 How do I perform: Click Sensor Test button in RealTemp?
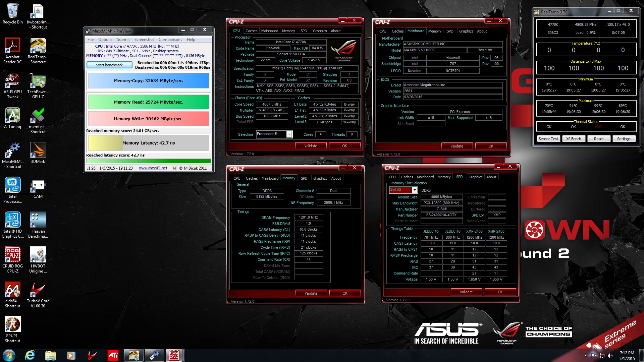click(x=548, y=139)
